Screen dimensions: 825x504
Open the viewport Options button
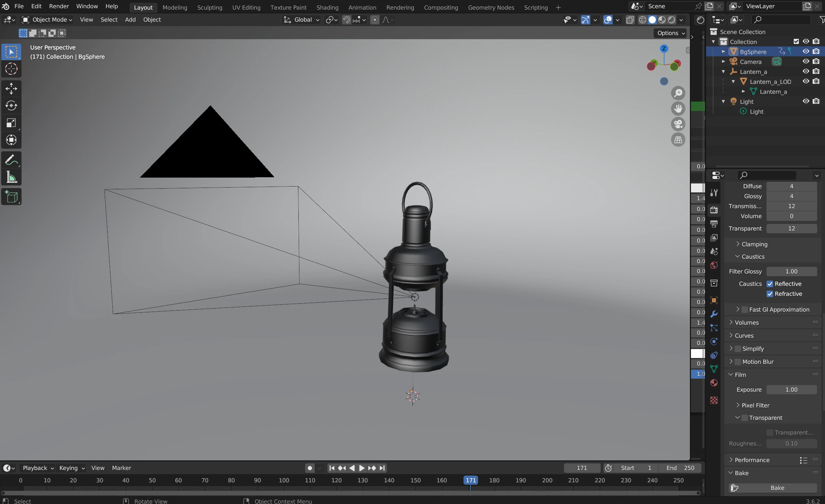[671, 33]
